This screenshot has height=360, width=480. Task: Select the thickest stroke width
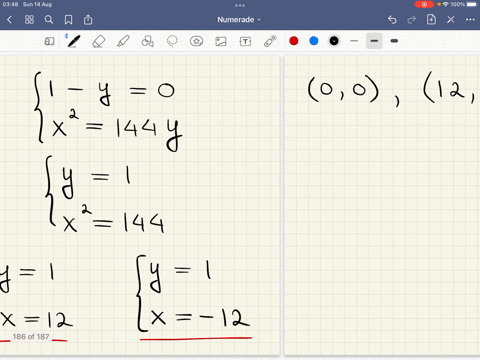click(394, 41)
